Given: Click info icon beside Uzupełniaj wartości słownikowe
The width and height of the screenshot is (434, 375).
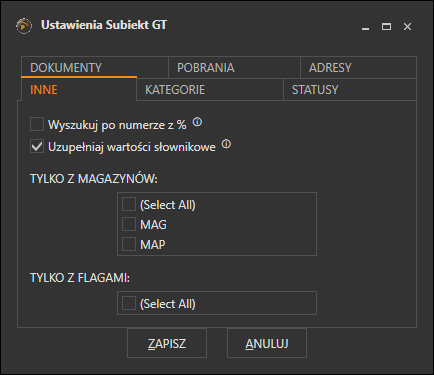Looking at the screenshot, I should pos(226,144).
